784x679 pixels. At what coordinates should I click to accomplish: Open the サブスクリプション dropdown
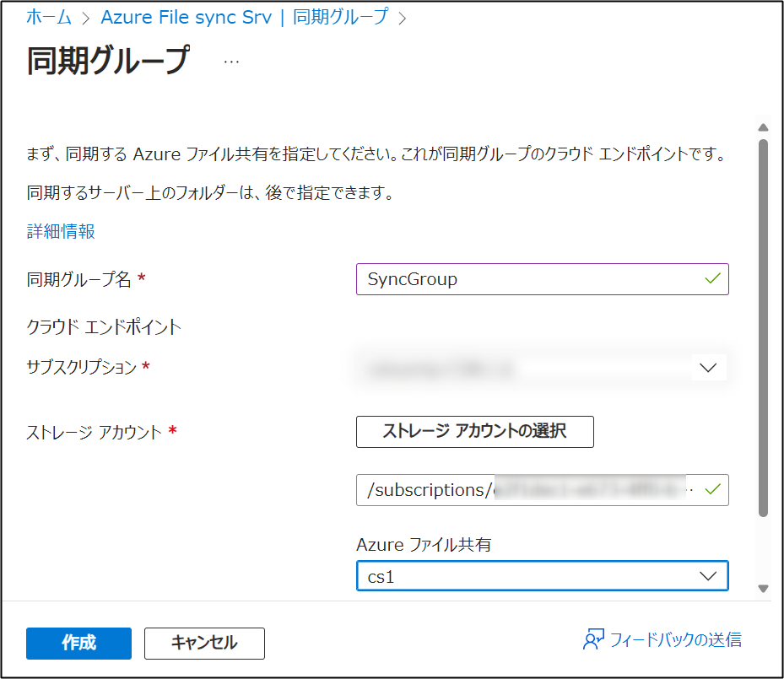(540, 367)
